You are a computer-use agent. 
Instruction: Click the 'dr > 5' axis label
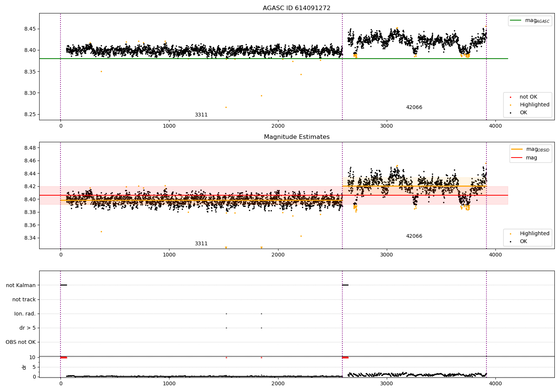28,328
